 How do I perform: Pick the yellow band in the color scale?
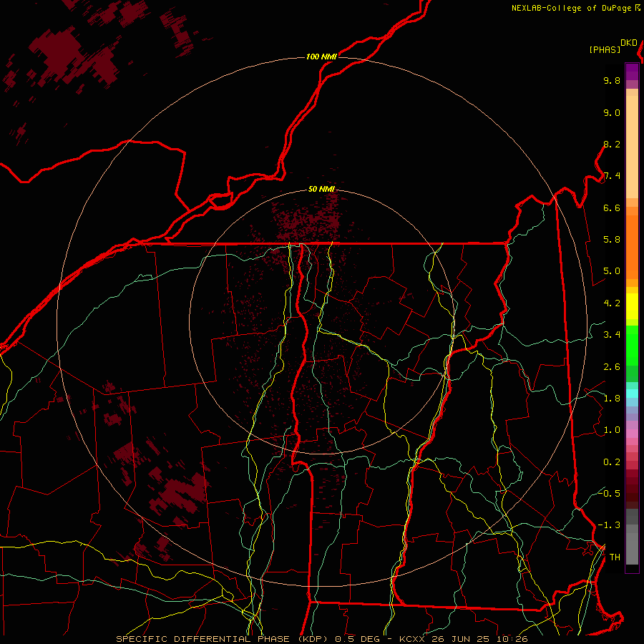(x=632, y=306)
